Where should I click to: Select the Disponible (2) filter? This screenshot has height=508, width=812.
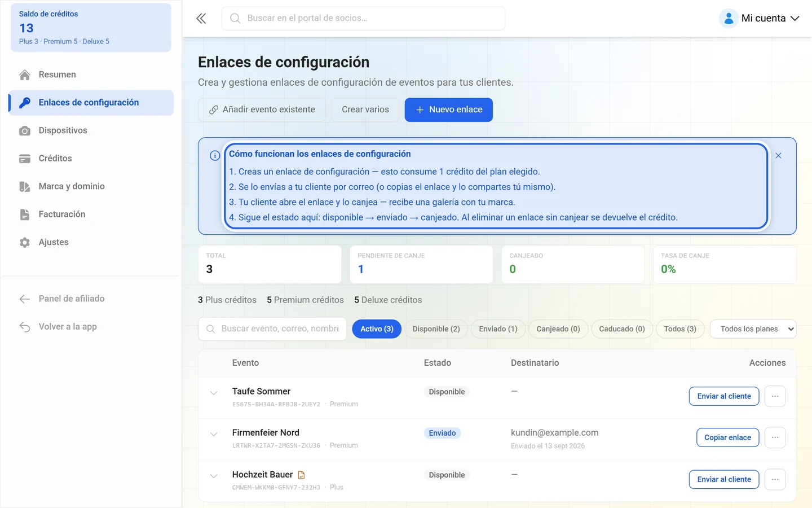point(436,329)
